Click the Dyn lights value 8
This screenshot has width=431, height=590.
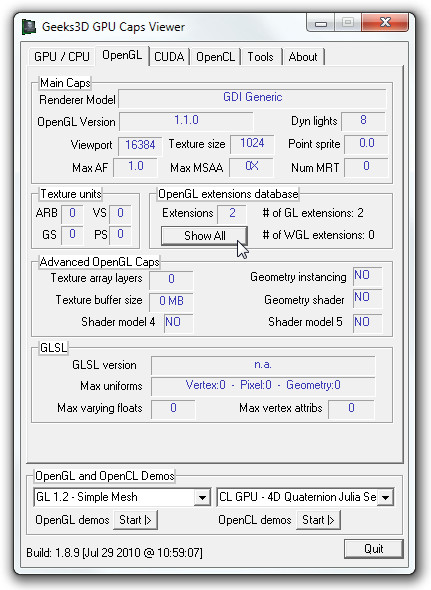pyautogui.click(x=363, y=121)
